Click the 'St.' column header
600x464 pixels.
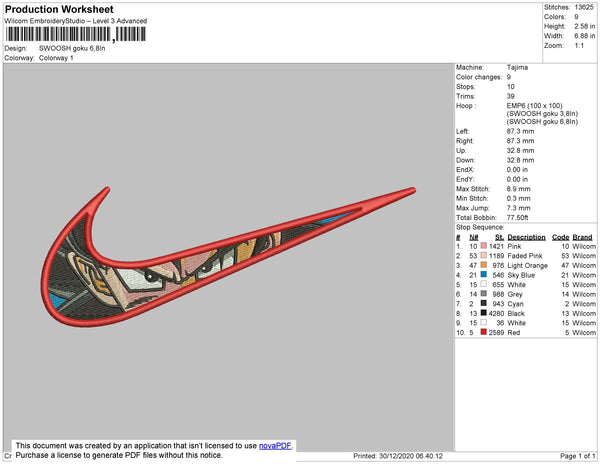[x=499, y=237]
